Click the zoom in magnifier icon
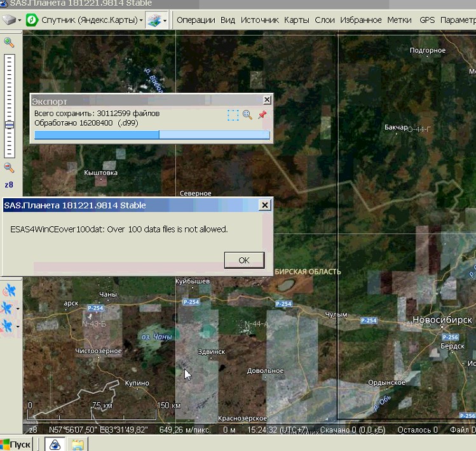The height and width of the screenshot is (451, 476). click(10, 43)
